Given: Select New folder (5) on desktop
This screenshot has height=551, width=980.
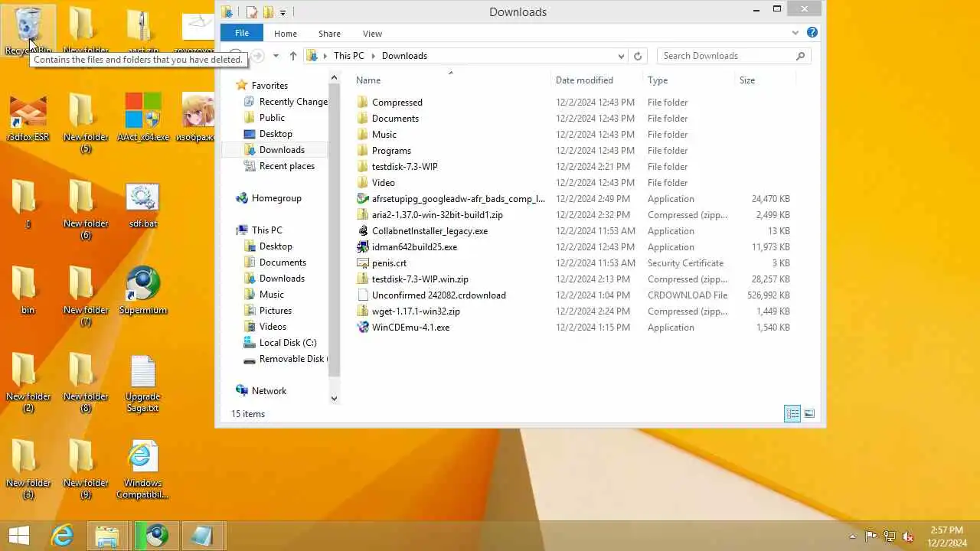Looking at the screenshot, I should 86,123.
